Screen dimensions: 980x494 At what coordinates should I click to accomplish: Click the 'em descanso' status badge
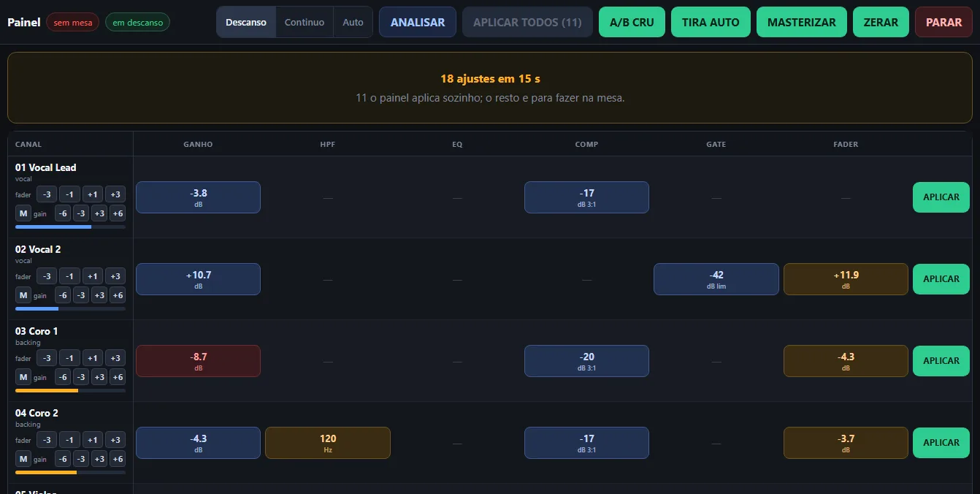click(137, 23)
